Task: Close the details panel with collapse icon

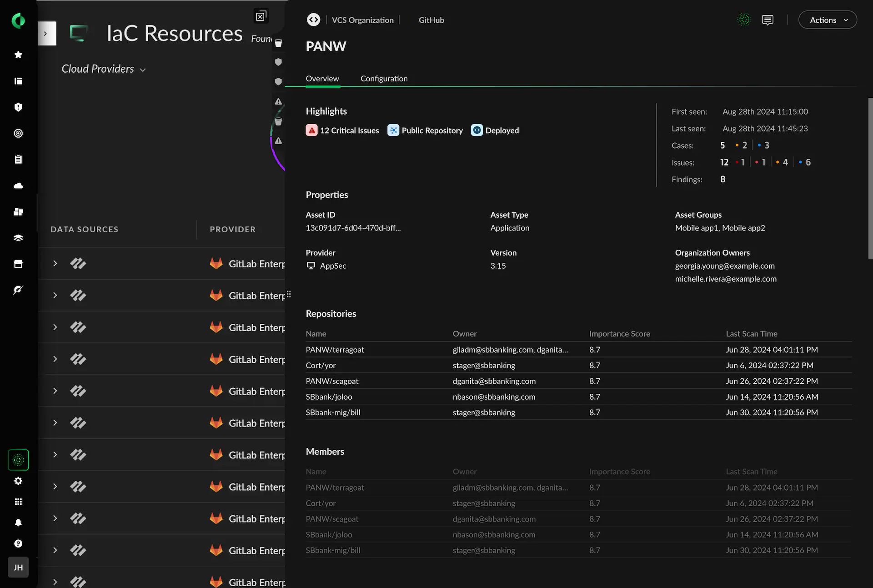Action: [261, 16]
